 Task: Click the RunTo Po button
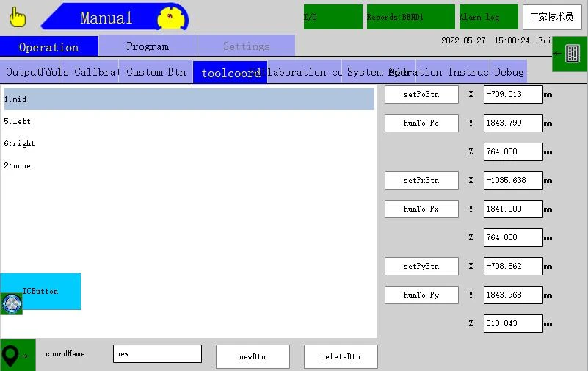421,123
